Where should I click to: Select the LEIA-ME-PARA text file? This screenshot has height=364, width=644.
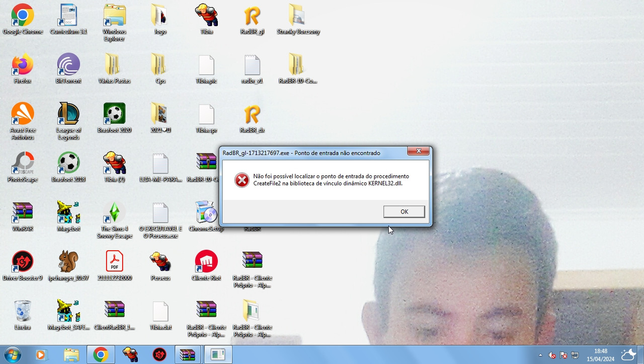160,167
